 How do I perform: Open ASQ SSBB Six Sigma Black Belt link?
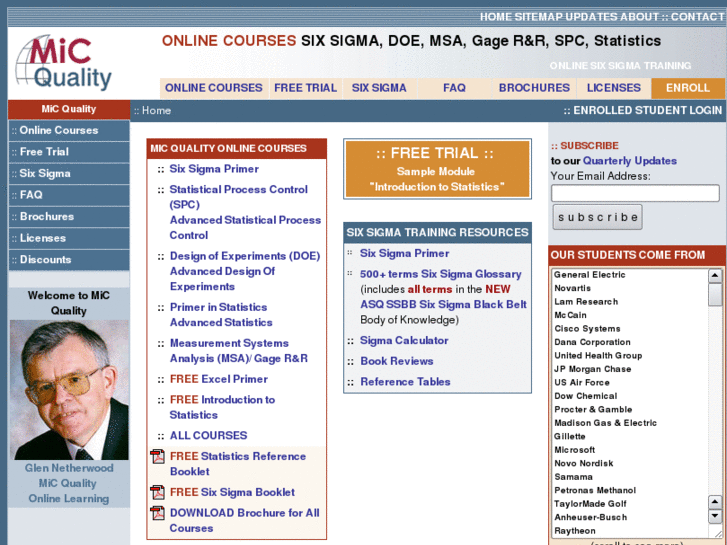click(443, 304)
